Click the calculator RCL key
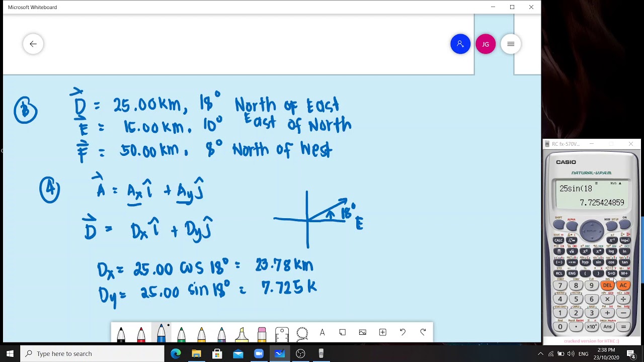Viewport: 644px width, 362px height. tap(559, 273)
